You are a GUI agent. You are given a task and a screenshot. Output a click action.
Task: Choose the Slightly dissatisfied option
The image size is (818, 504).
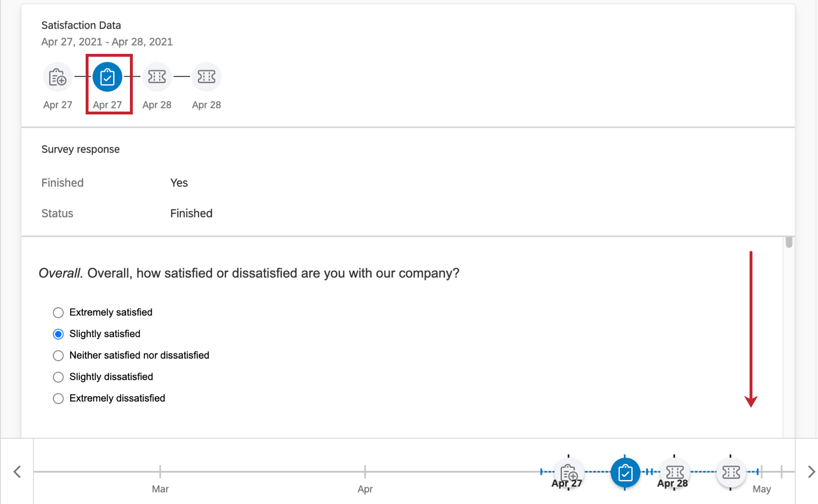tap(58, 377)
